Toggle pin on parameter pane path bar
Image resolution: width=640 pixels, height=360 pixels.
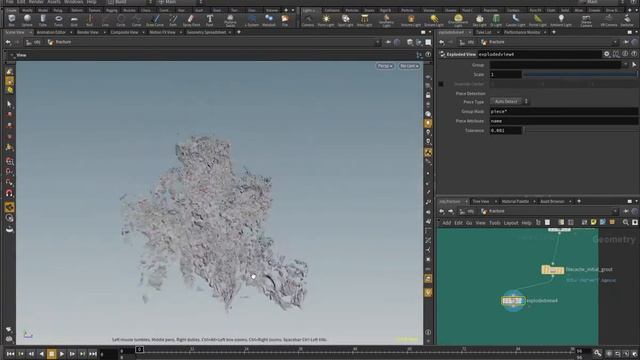[x=626, y=42]
